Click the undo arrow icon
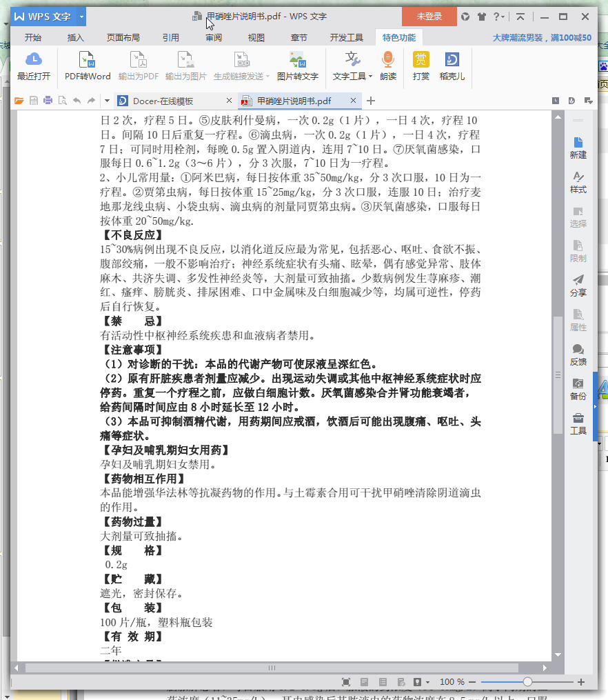Viewport: 608px width, 700px height. [x=77, y=101]
